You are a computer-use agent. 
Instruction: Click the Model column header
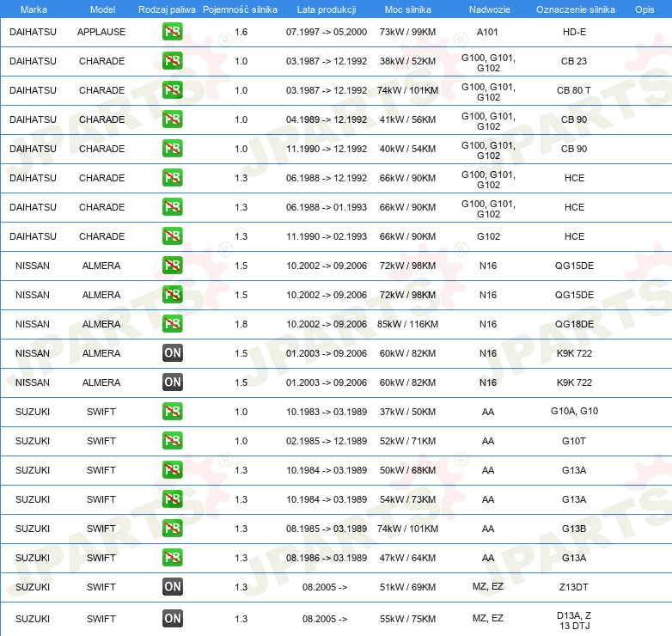point(101,9)
